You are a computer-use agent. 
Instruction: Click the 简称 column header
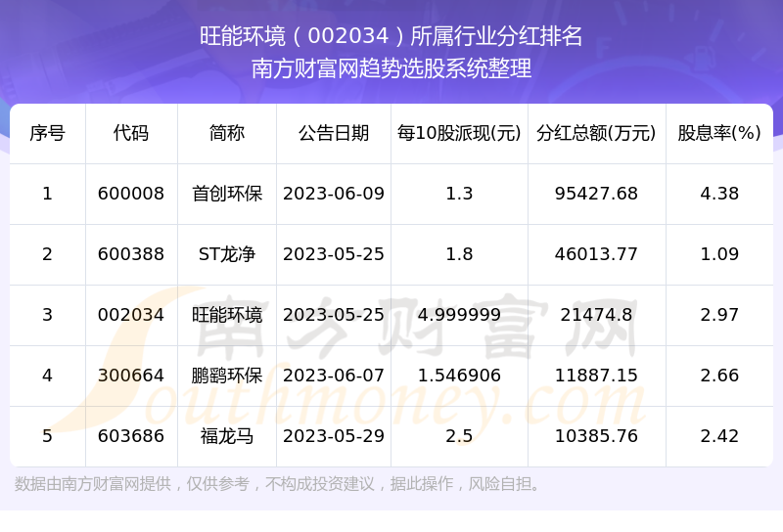pos(227,133)
